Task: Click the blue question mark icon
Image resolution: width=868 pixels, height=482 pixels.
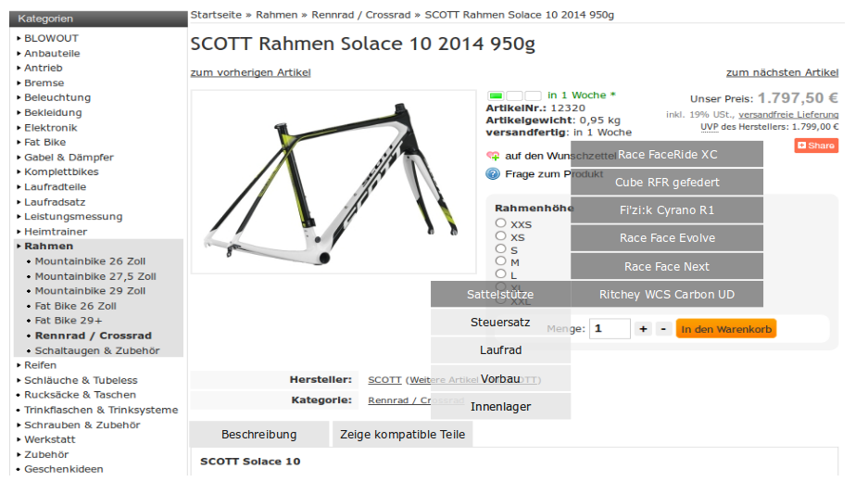Action: click(493, 173)
